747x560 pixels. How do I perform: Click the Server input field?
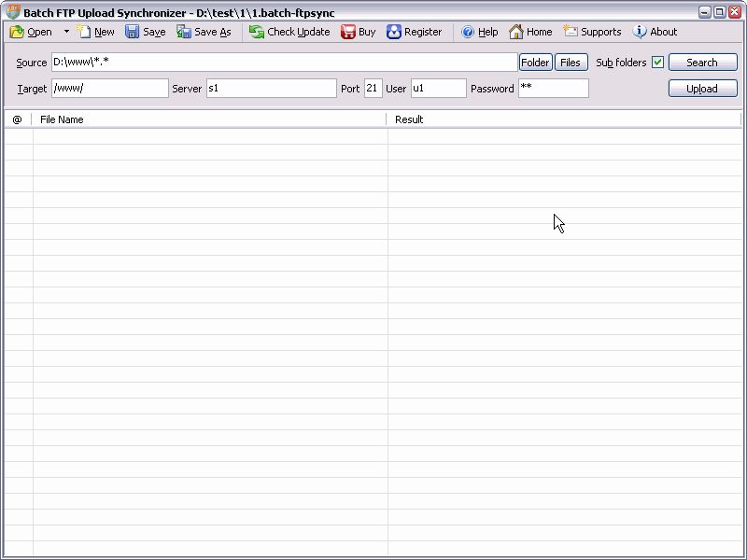271,89
